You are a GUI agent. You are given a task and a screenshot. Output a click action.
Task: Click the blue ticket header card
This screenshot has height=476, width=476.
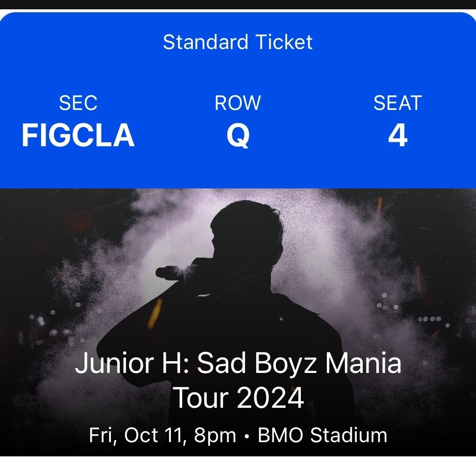coord(238,100)
